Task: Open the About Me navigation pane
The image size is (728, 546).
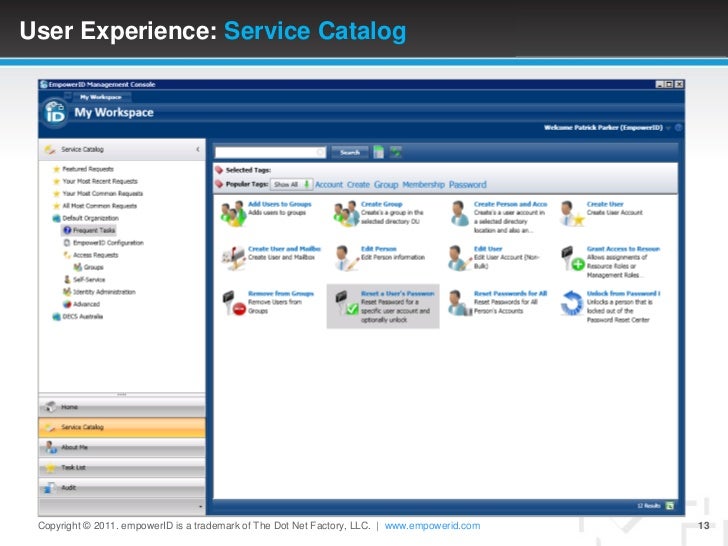Action: pos(122,448)
